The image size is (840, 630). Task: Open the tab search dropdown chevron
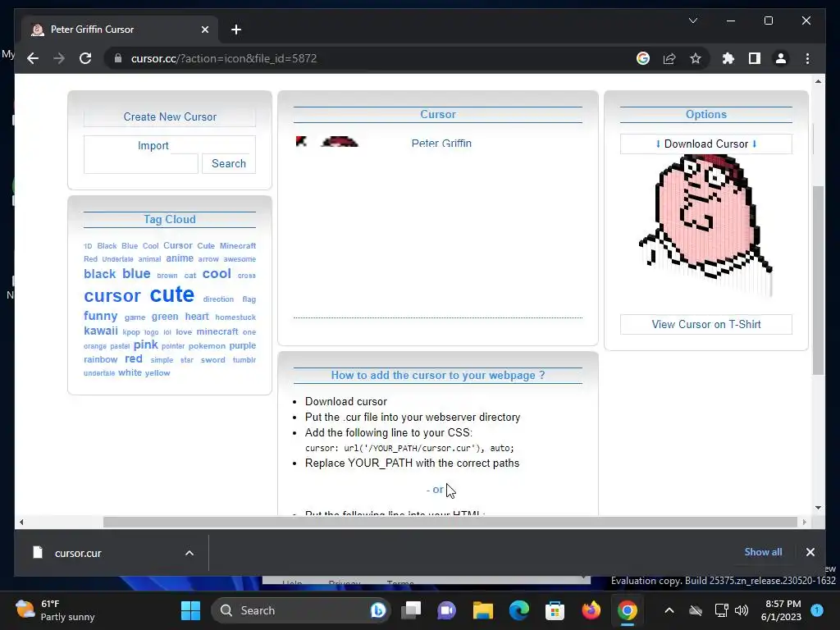pyautogui.click(x=692, y=21)
